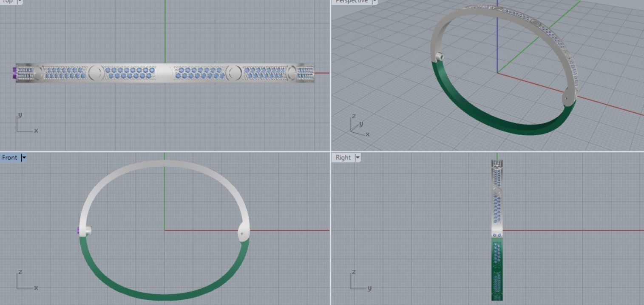This screenshot has width=644, height=305.
Task: Select clasp peg in Perspective view
Action: 440,56
